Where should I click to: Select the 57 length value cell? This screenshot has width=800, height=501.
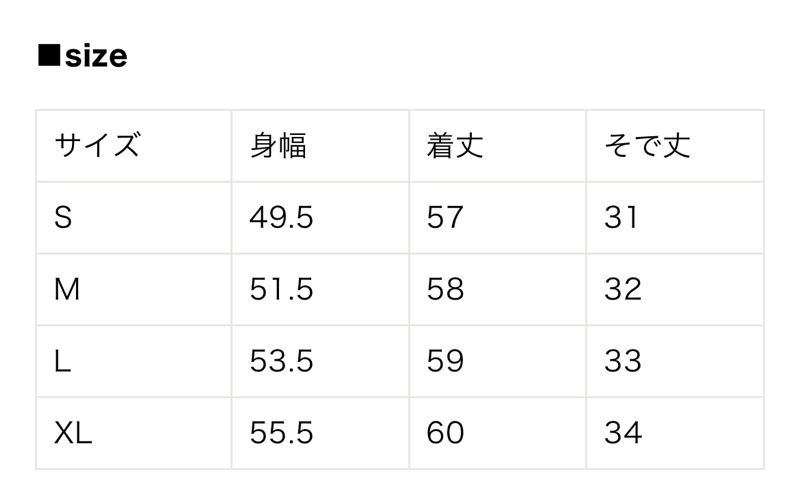[445, 218]
